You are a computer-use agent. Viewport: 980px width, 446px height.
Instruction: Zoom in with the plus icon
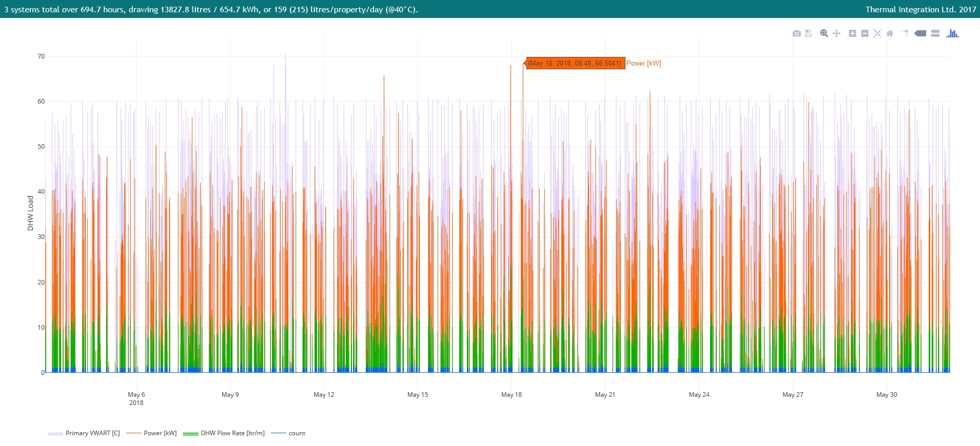click(x=852, y=33)
